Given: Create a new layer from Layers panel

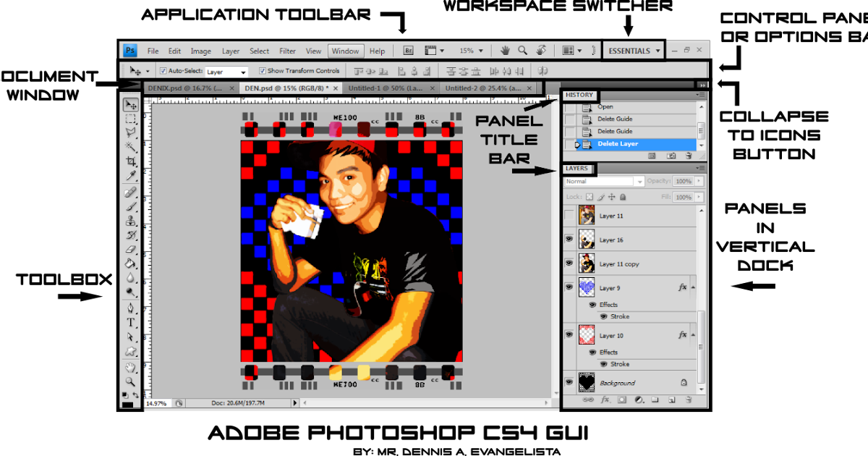Looking at the screenshot, I should [671, 400].
